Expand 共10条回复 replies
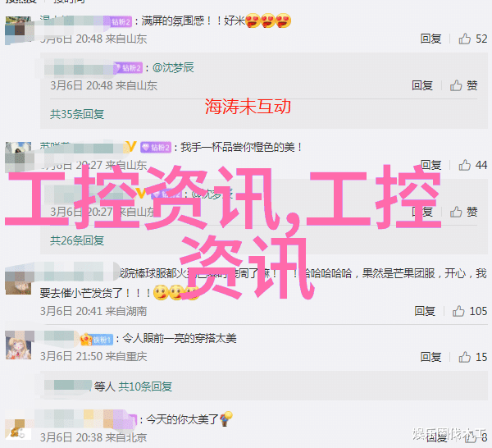This screenshot has height=448, width=492. coord(145,386)
